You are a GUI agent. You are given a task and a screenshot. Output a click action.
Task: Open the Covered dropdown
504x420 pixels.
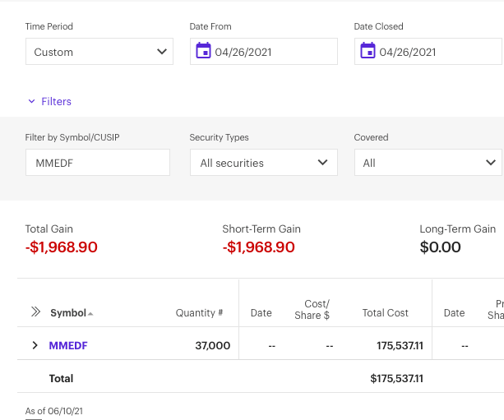(428, 163)
